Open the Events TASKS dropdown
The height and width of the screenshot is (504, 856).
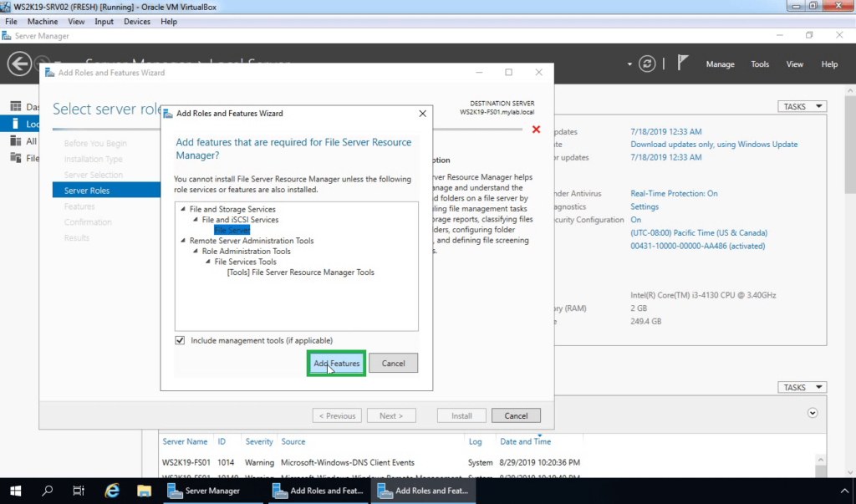[802, 387]
